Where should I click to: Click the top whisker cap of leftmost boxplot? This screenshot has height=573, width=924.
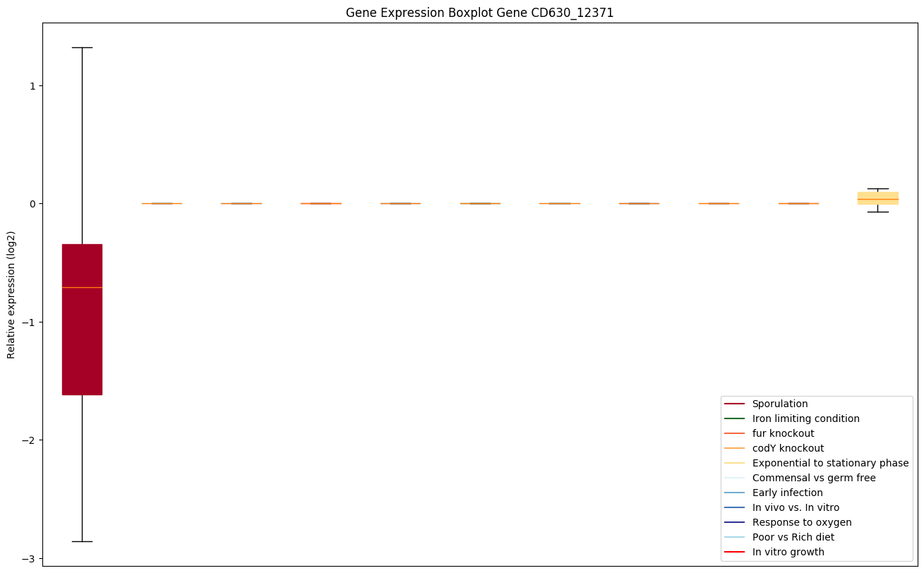(83, 48)
